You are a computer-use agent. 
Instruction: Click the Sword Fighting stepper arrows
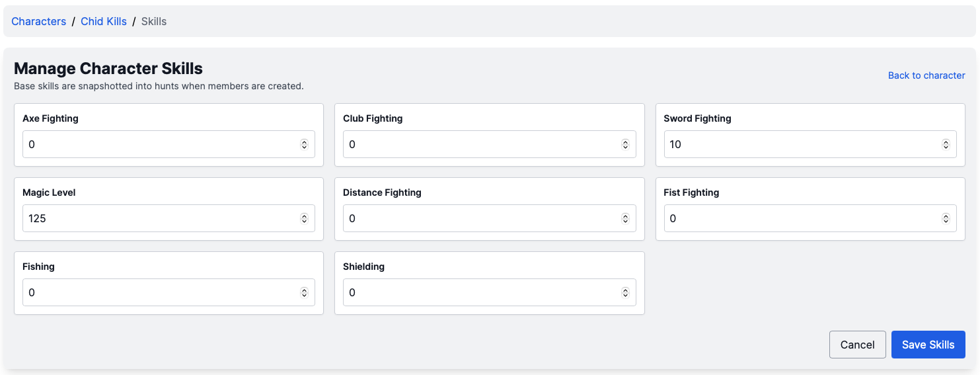pos(945,144)
